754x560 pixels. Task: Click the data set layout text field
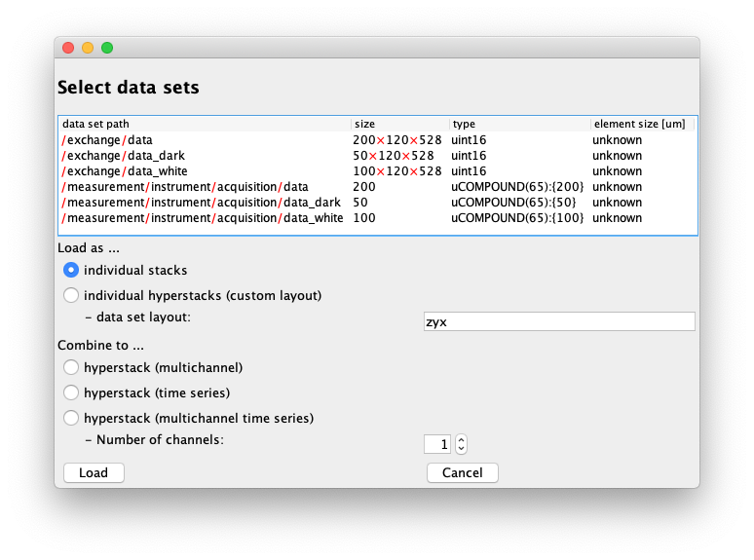558,321
